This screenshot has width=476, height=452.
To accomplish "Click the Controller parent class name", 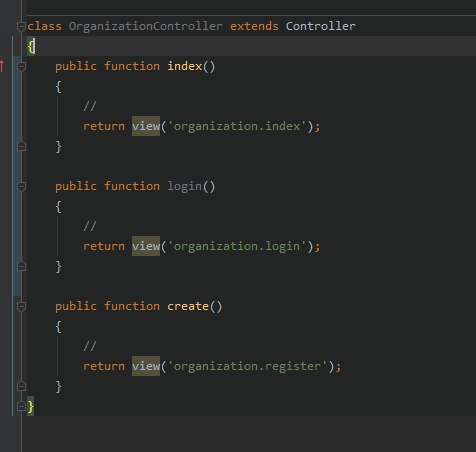I will point(321,26).
